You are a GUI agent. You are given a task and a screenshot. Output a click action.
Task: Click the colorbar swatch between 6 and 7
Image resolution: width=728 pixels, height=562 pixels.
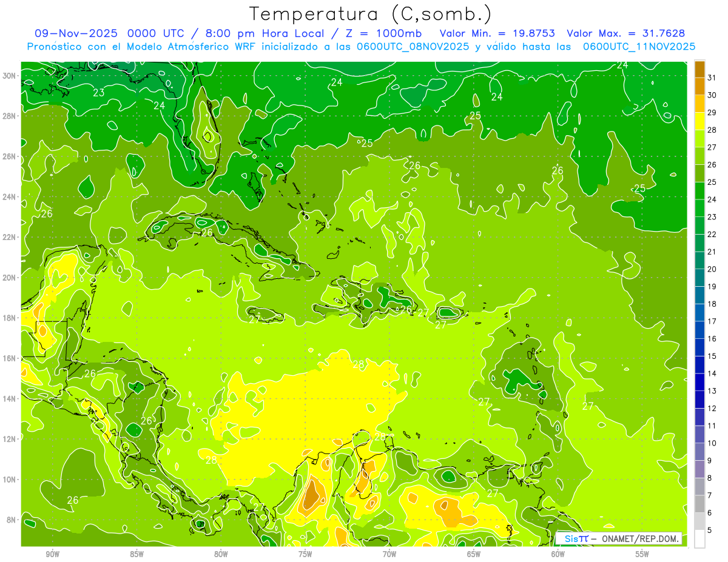(x=699, y=504)
